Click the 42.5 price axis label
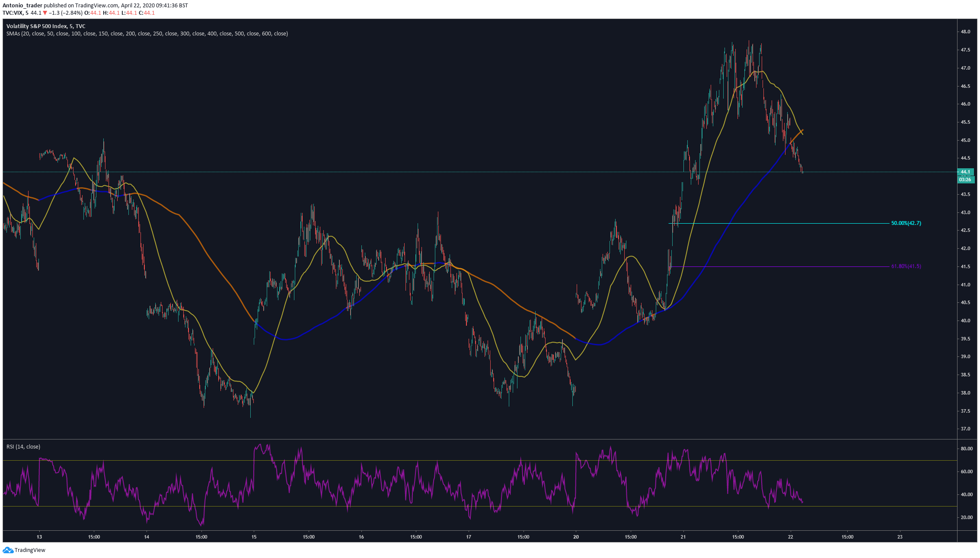The height and width of the screenshot is (558, 980). 965,231
